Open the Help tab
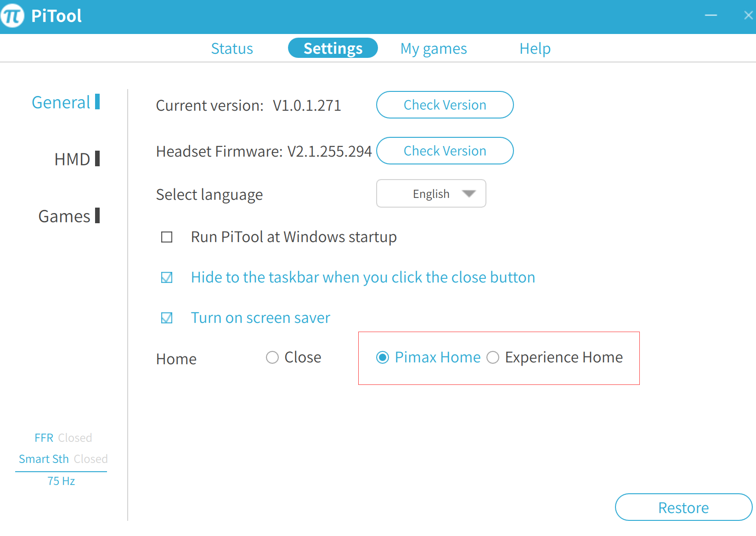The height and width of the screenshot is (536, 756). click(x=535, y=49)
